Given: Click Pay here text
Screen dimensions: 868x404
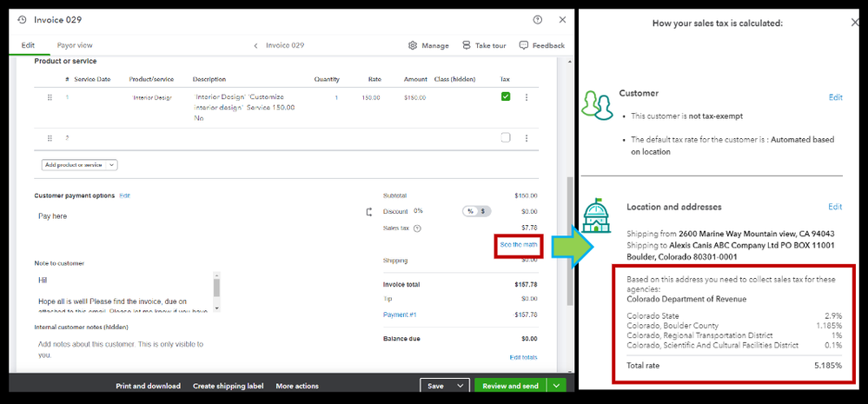Looking at the screenshot, I should (53, 216).
